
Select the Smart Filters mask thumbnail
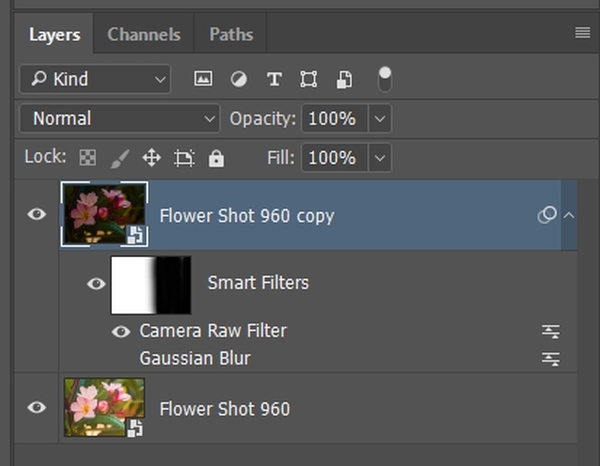point(150,283)
